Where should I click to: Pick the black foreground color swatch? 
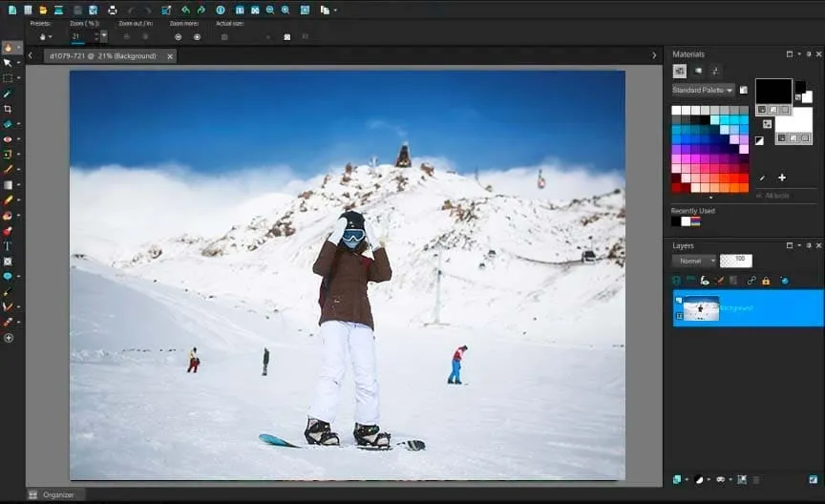coord(773,91)
